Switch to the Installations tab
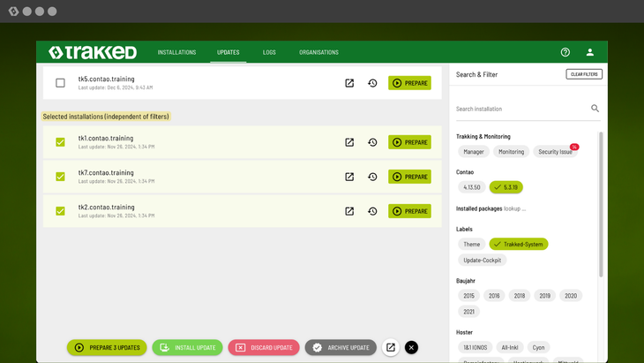The width and height of the screenshot is (644, 363). click(176, 52)
